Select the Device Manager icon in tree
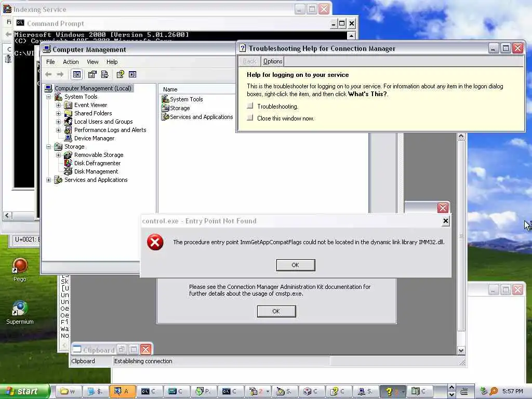Image resolution: width=532 pixels, height=399 pixels. tap(68, 138)
